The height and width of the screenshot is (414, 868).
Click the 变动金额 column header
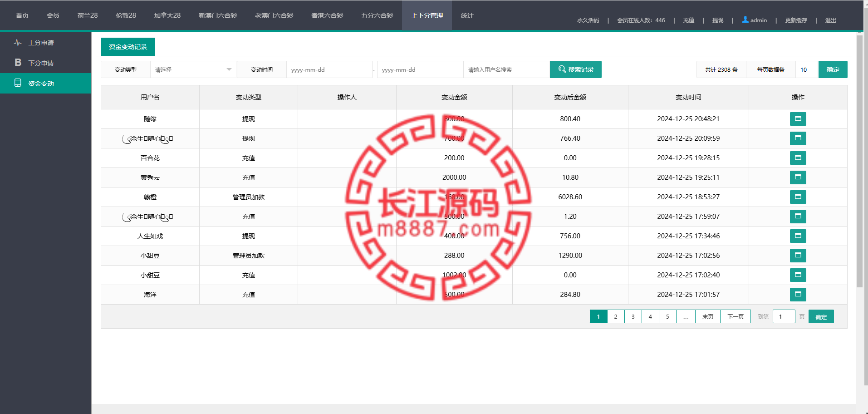tap(454, 97)
